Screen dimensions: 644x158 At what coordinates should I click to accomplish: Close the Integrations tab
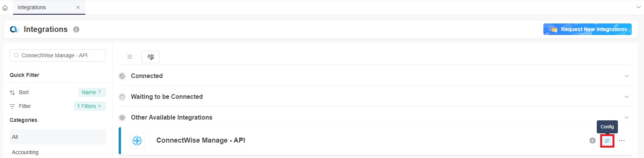[78, 7]
